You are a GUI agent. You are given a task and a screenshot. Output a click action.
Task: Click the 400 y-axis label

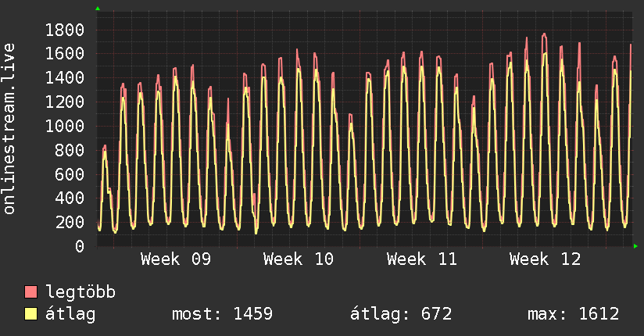click(70, 198)
